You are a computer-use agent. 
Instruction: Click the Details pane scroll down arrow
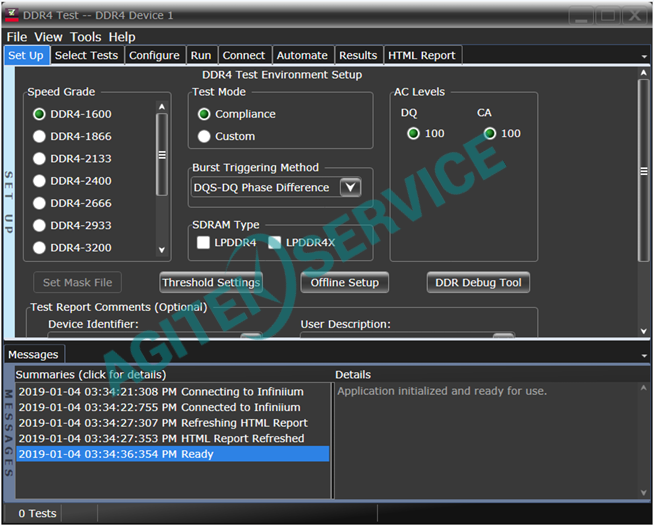click(644, 492)
